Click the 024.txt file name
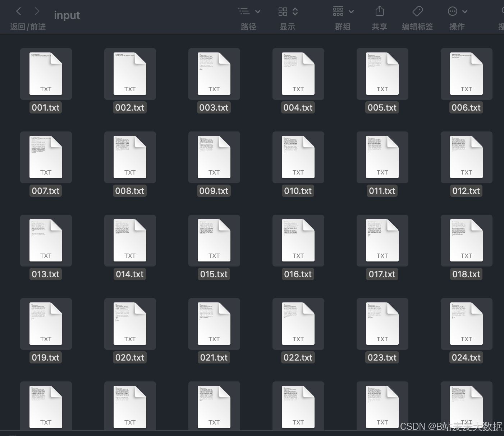504x436 pixels. (x=466, y=357)
